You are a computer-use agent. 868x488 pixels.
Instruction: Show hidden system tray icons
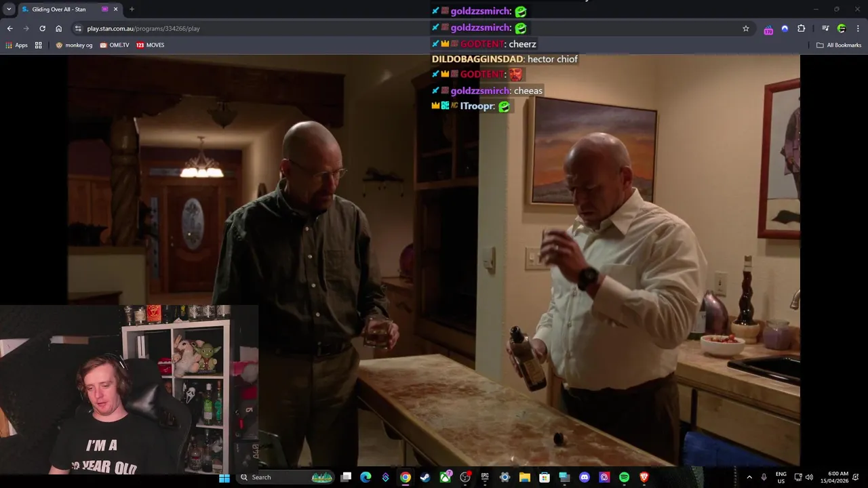pos(749,477)
